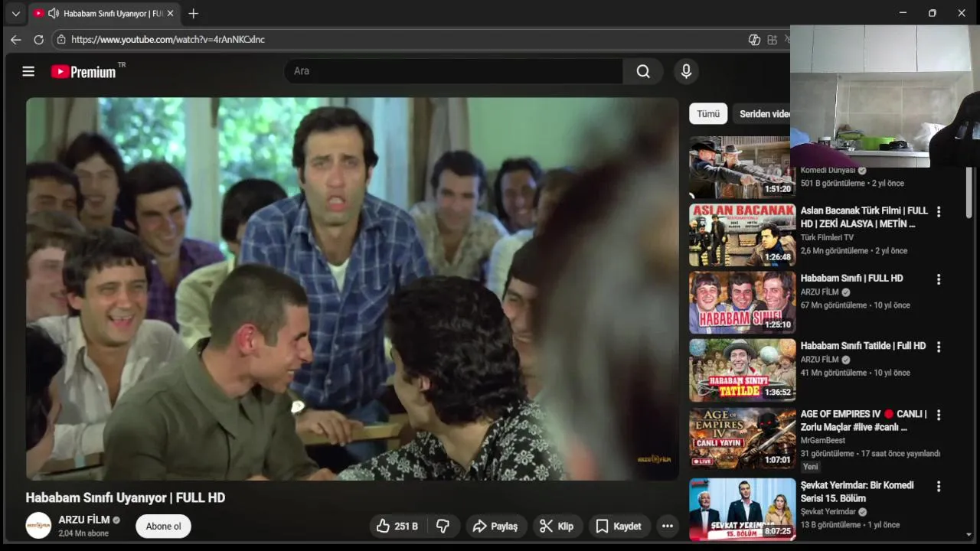This screenshot has width=980, height=551.
Task: Click the 2,04 Mn abone subscriber count
Action: (x=83, y=533)
